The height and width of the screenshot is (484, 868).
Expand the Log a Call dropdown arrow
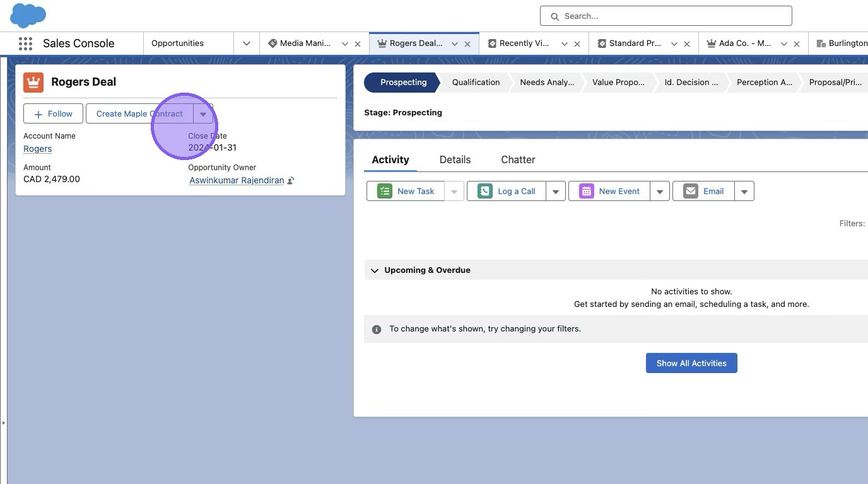point(556,191)
